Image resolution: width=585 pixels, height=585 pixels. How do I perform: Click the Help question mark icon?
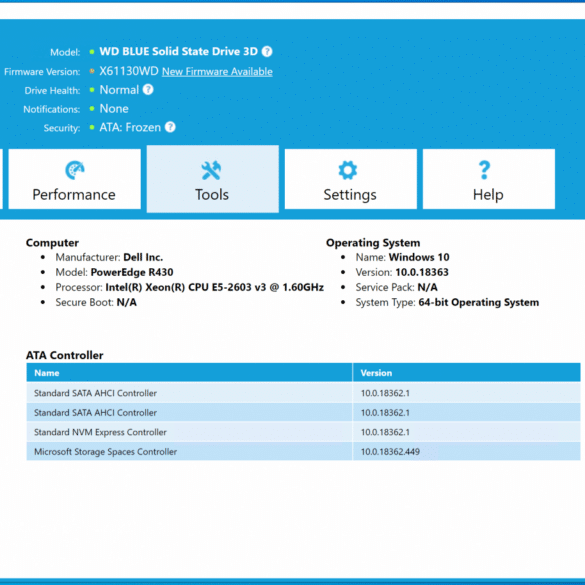click(484, 170)
